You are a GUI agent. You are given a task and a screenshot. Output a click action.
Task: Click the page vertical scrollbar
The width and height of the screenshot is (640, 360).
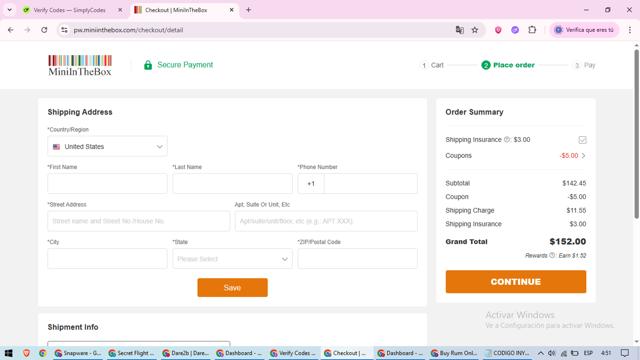click(636, 135)
